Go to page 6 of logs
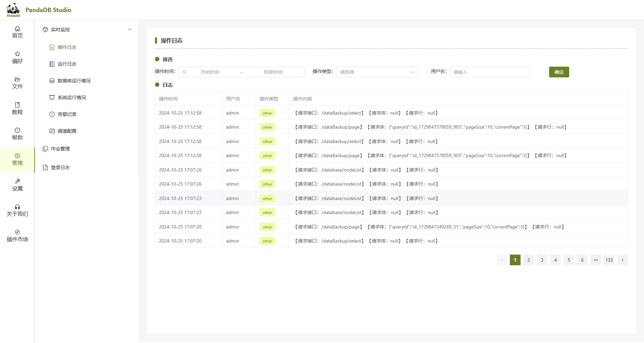The height and width of the screenshot is (343, 644). click(582, 260)
